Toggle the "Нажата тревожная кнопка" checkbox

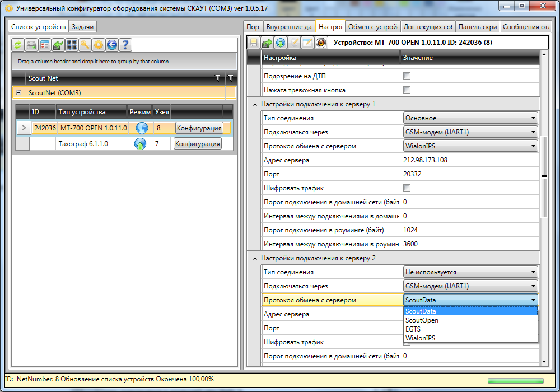[x=407, y=90]
